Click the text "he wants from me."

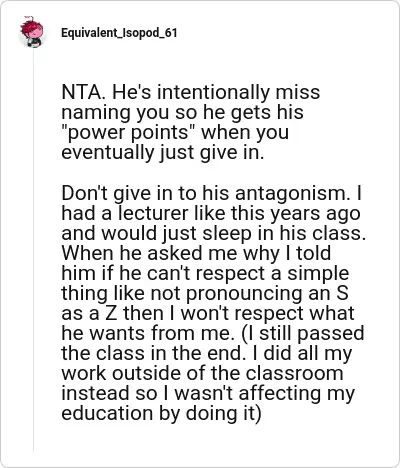[148, 333]
